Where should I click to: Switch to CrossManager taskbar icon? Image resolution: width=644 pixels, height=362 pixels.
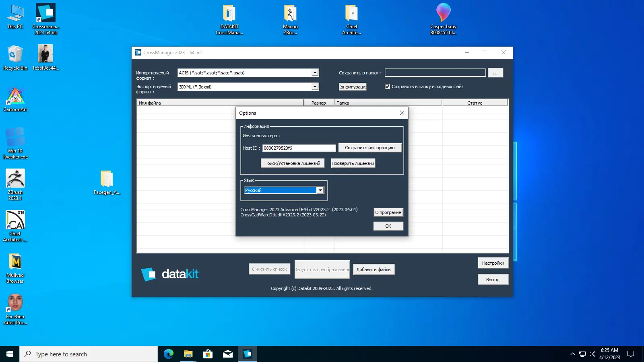tap(247, 354)
